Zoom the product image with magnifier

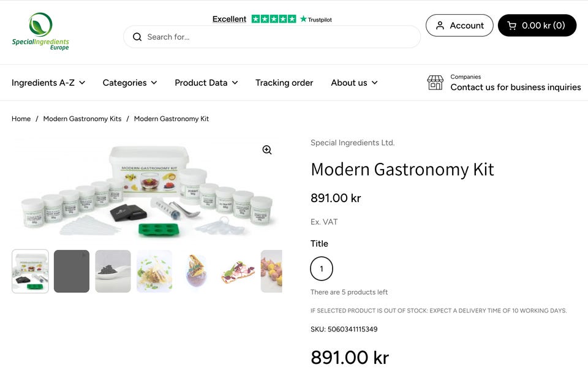[267, 150]
